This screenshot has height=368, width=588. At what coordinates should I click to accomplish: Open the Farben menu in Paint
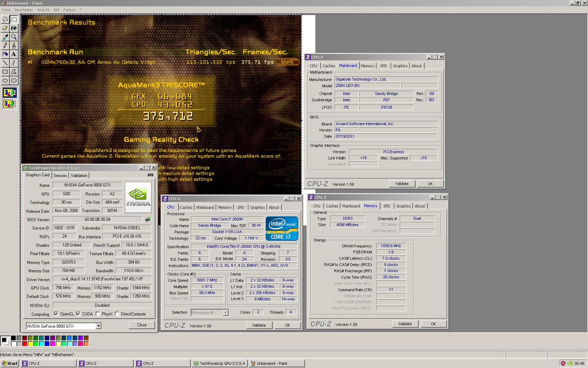click(x=69, y=10)
